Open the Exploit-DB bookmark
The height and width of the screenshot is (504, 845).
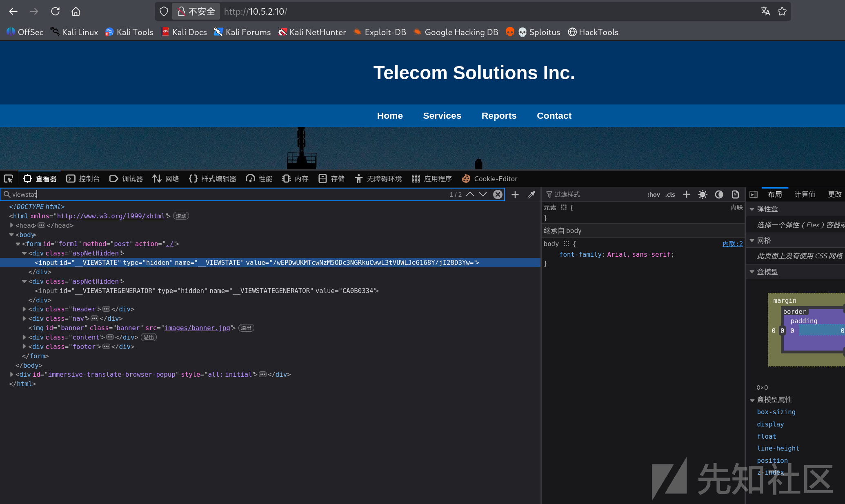380,32
